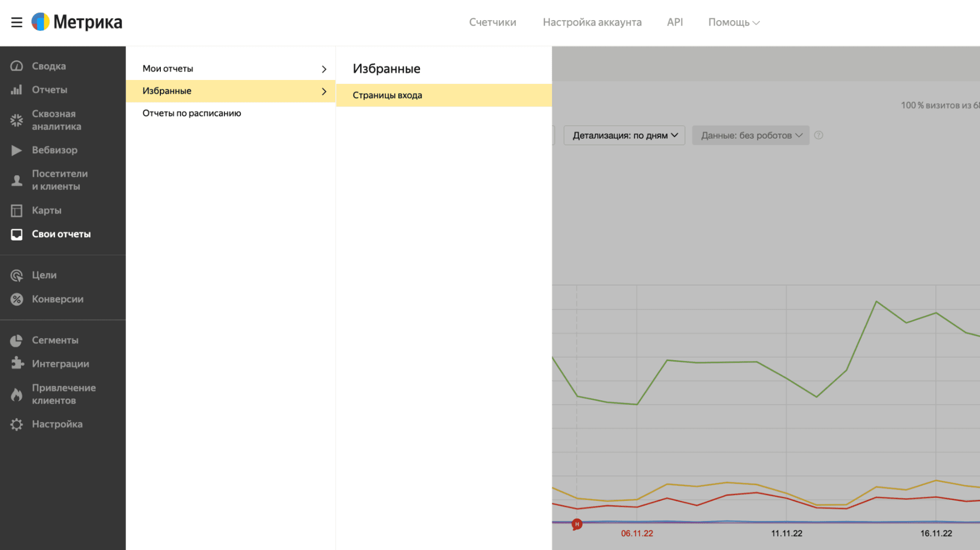This screenshot has height=550, width=980.
Task: Click the hamburger menu icon
Action: tap(17, 23)
